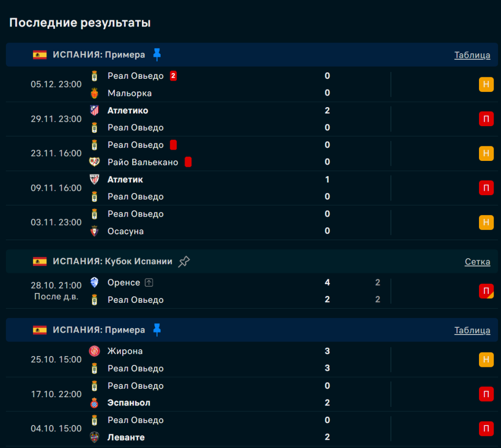Image resolution: width=501 pixels, height=448 pixels.
Task: Click the Мальорка team crest
Action: 94,93
